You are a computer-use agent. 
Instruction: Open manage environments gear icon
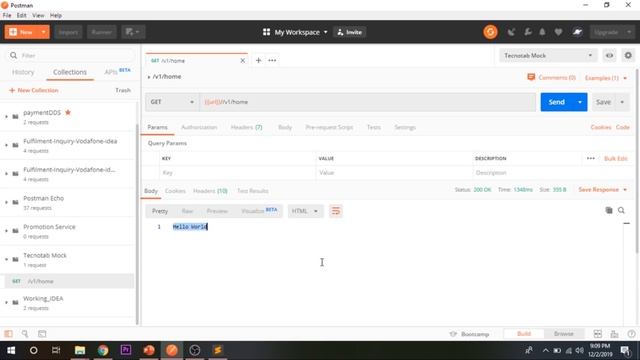pyautogui.click(x=628, y=56)
